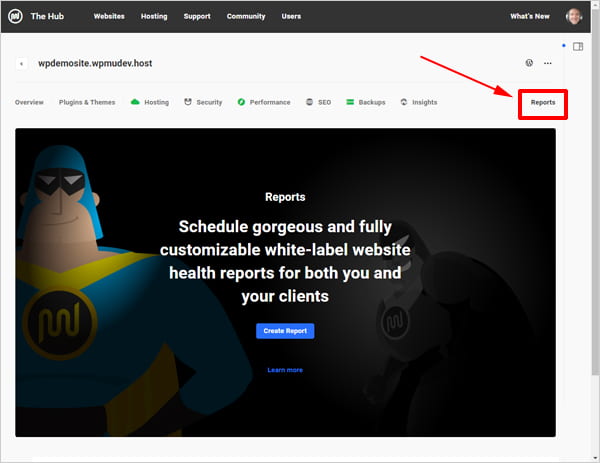Click the vertical page scrollbar
600x463 pixels.
[595, 191]
